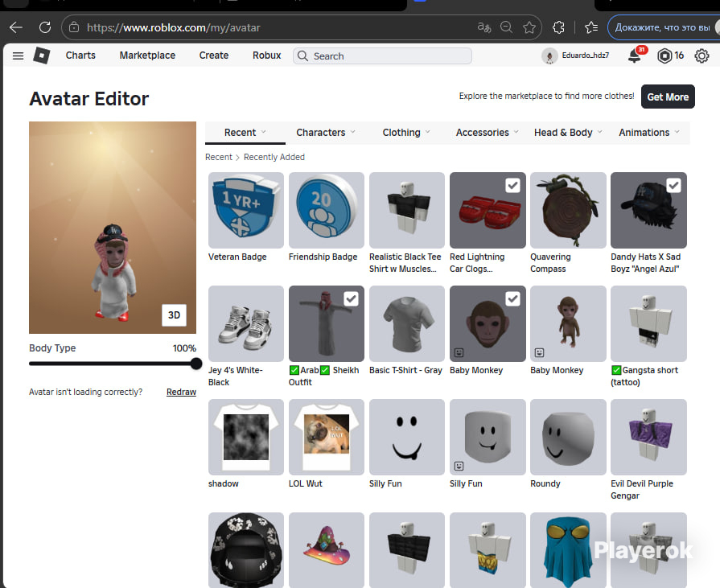Open the Roblox hamburger menu
The height and width of the screenshot is (588, 720).
coord(18,56)
